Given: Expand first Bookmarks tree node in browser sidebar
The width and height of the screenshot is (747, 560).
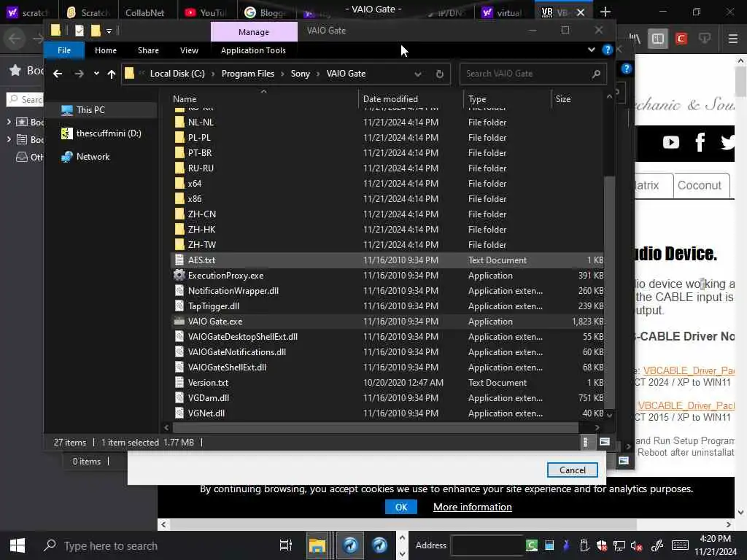Looking at the screenshot, I should (x=9, y=122).
